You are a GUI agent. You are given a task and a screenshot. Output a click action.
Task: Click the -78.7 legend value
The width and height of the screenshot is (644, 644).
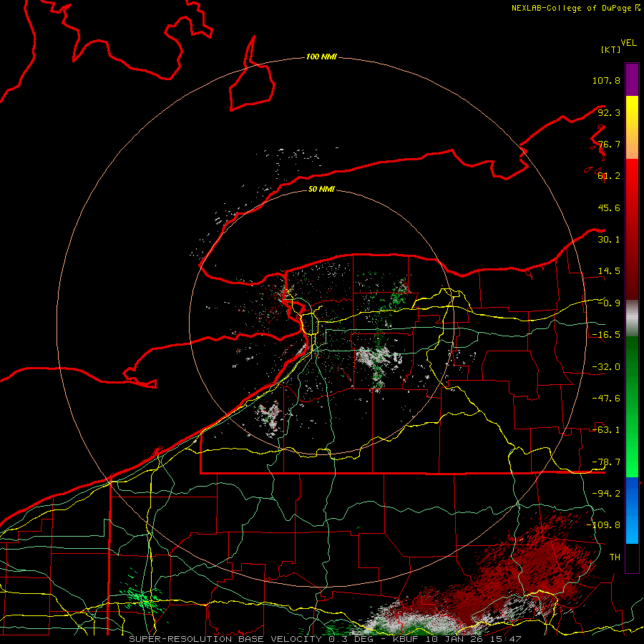(606, 462)
